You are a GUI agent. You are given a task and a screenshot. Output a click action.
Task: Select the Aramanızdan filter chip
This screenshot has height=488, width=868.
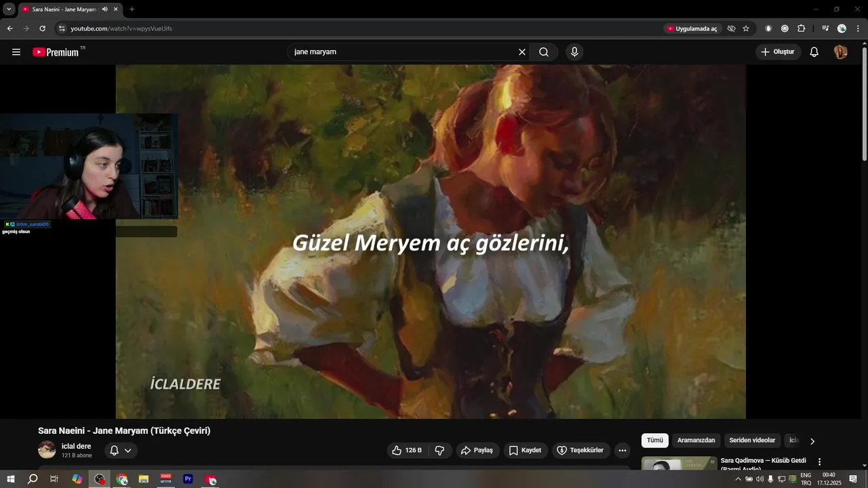696,441
